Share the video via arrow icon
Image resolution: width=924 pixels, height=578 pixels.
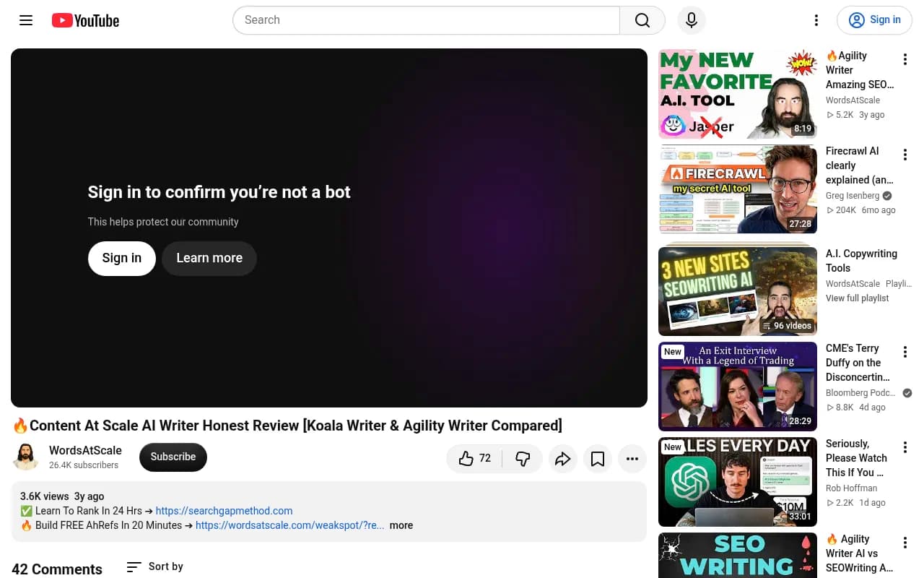point(562,458)
